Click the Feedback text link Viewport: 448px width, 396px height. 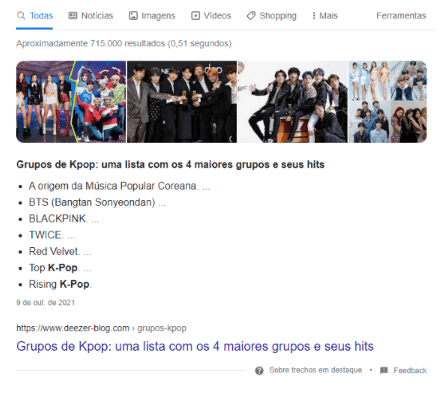click(x=410, y=370)
